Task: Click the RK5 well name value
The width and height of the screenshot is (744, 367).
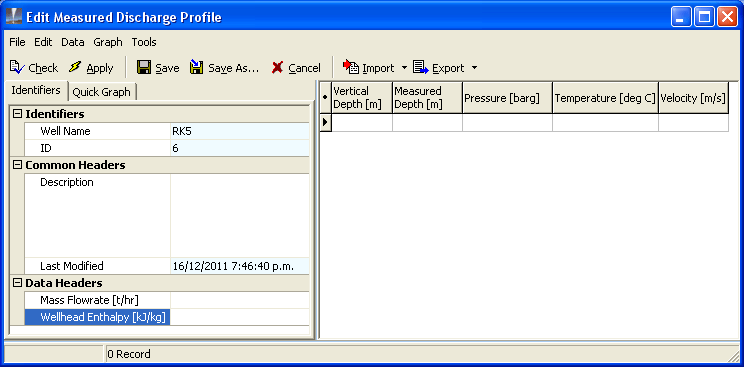Action: coord(182,131)
